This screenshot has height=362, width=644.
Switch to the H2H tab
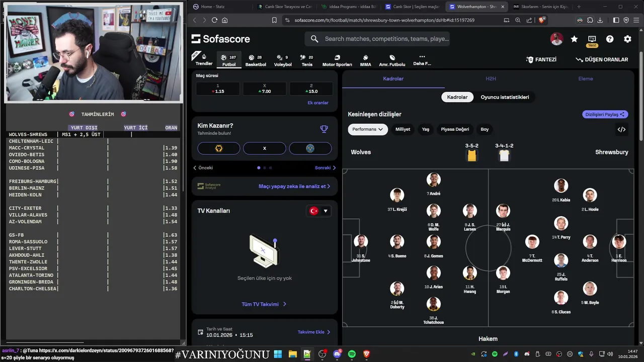pos(491,79)
